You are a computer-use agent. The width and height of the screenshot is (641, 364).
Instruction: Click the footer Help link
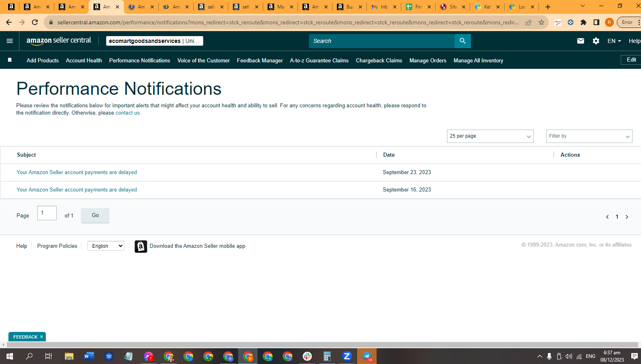(x=21, y=246)
